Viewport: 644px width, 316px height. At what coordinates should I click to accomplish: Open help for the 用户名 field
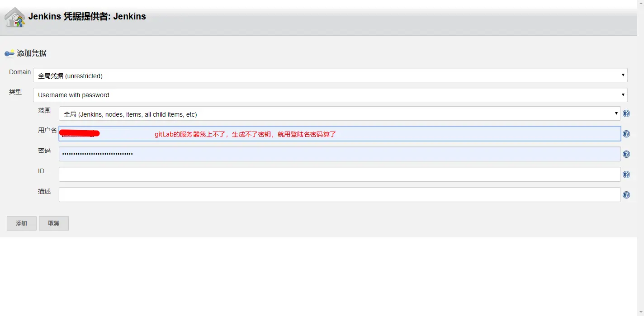pos(626,134)
